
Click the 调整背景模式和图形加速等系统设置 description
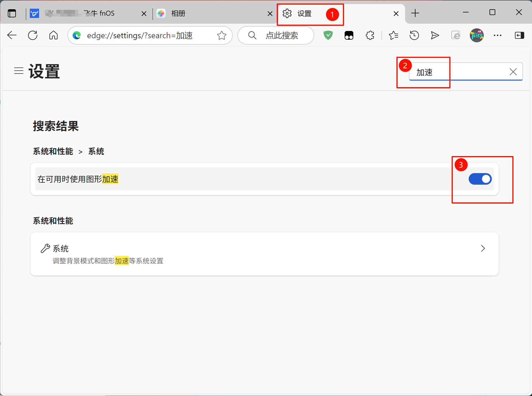108,261
